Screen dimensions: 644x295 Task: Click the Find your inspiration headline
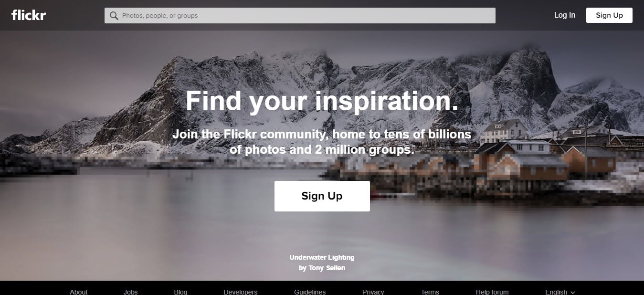[x=322, y=101]
